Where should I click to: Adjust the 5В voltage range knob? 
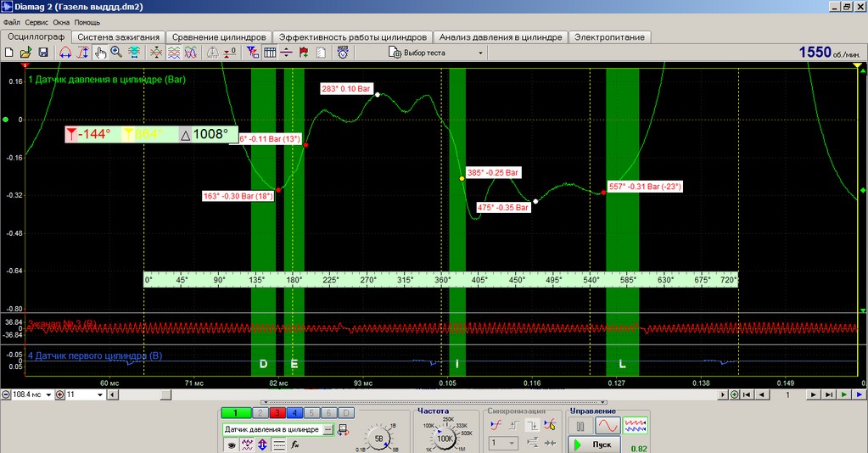[x=379, y=439]
